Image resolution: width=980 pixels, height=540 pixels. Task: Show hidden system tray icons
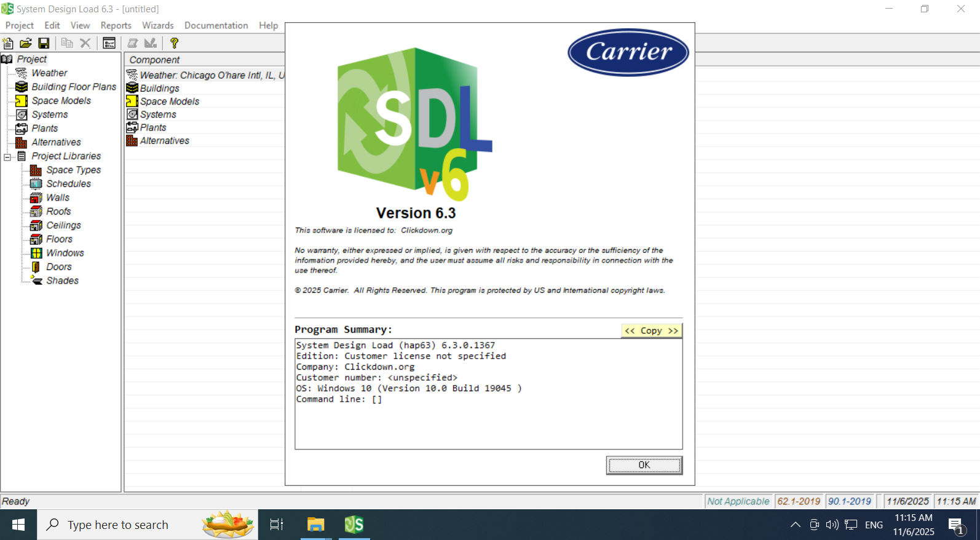(x=796, y=525)
